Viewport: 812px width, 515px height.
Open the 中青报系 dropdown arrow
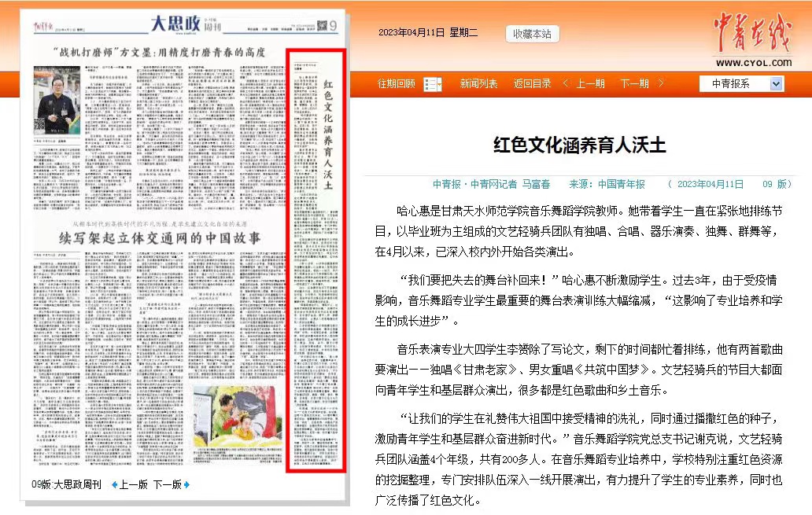776,84
